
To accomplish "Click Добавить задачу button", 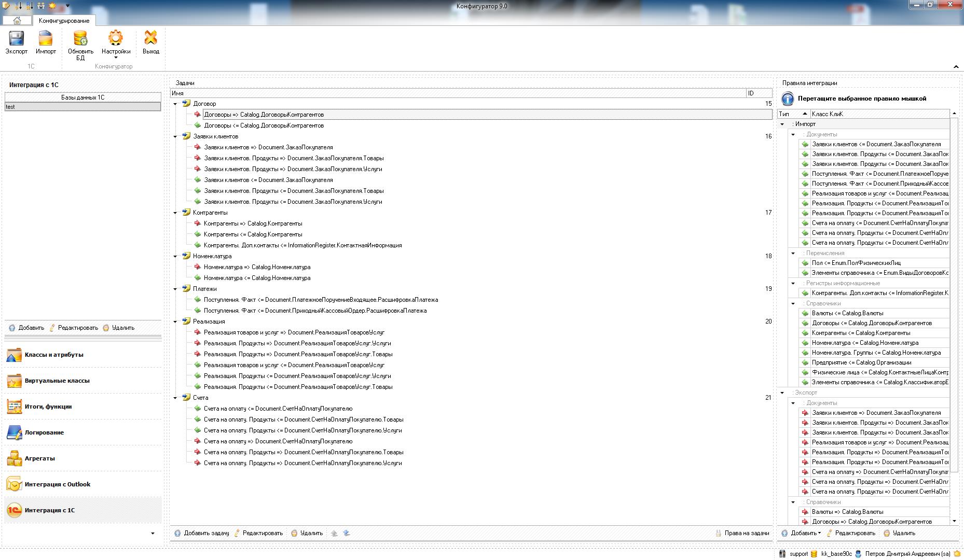I will pos(201,533).
